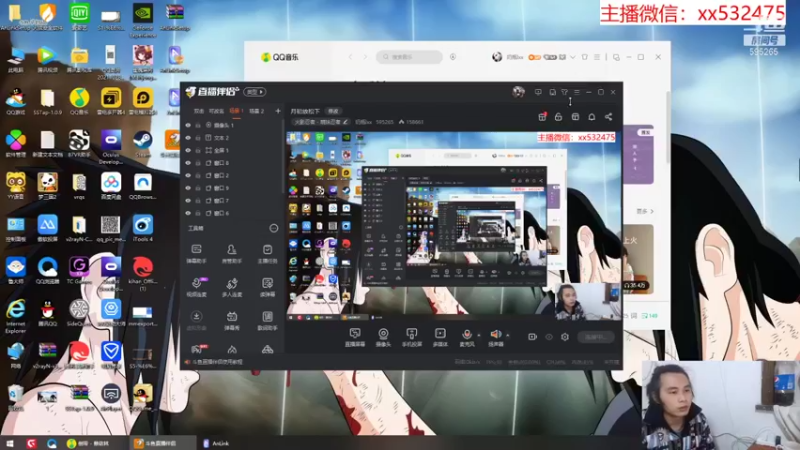
Task: Mute the 麦克风 microphone
Action: [467, 337]
